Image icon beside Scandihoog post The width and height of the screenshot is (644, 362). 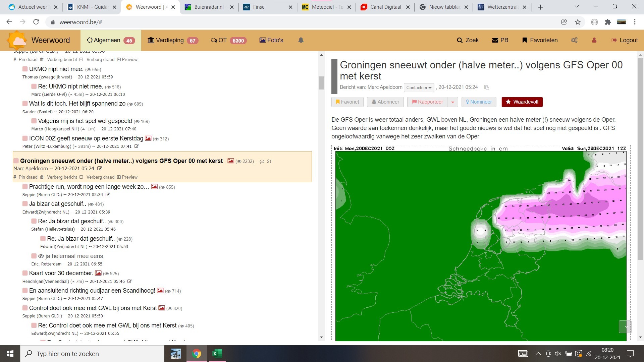click(x=160, y=290)
